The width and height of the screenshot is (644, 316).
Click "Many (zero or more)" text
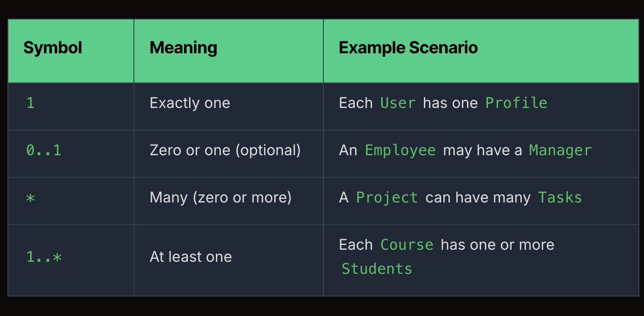click(221, 198)
